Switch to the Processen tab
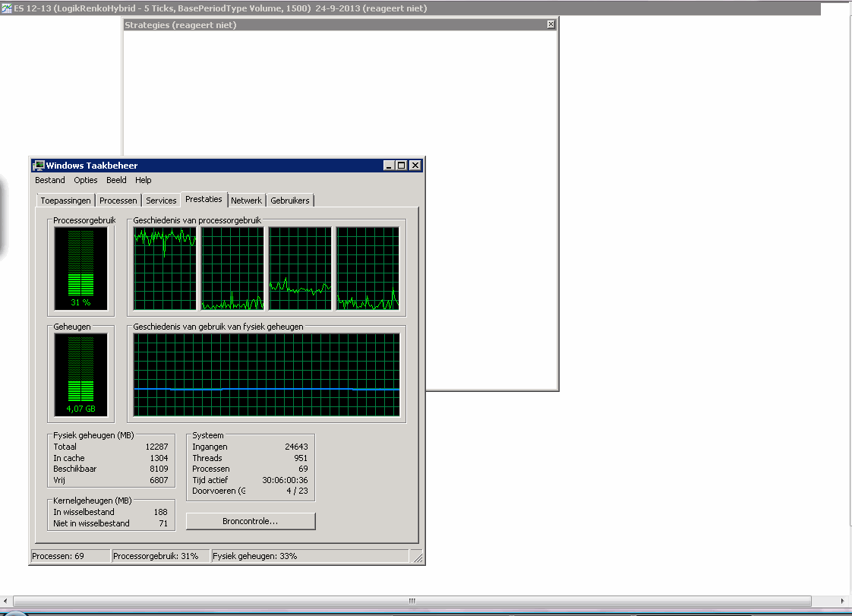 click(x=118, y=201)
